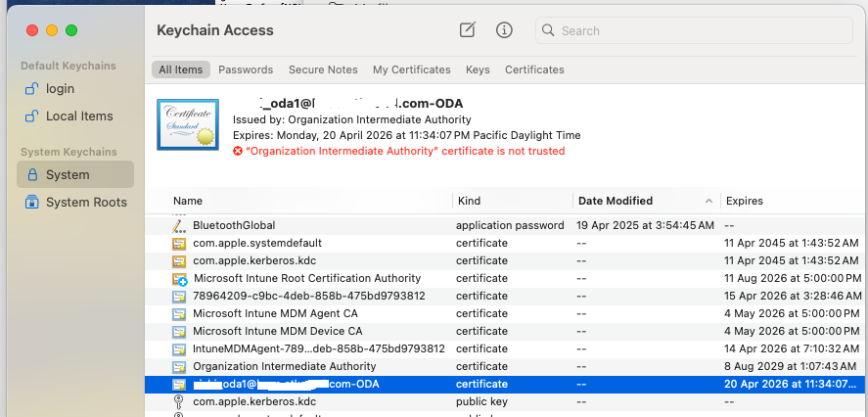The image size is (868, 417).
Task: Click the 19 Apr 2025 date modified
Action: [x=645, y=225]
